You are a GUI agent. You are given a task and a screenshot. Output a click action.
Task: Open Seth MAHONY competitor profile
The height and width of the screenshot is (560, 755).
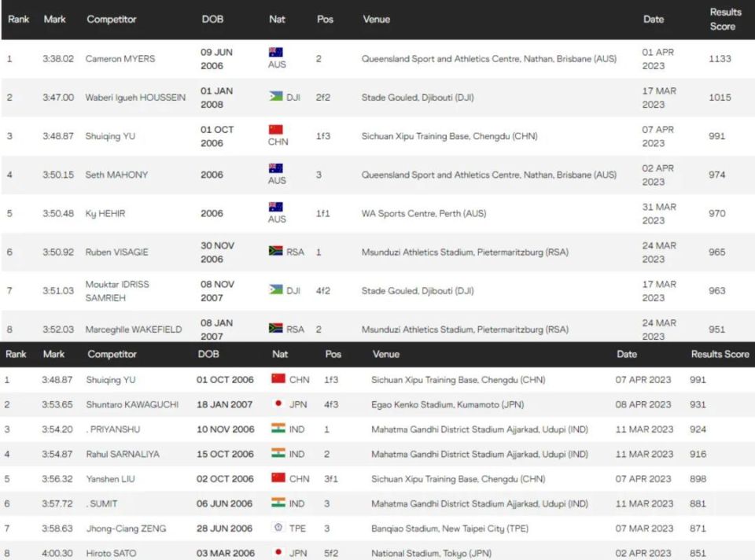pos(116,175)
